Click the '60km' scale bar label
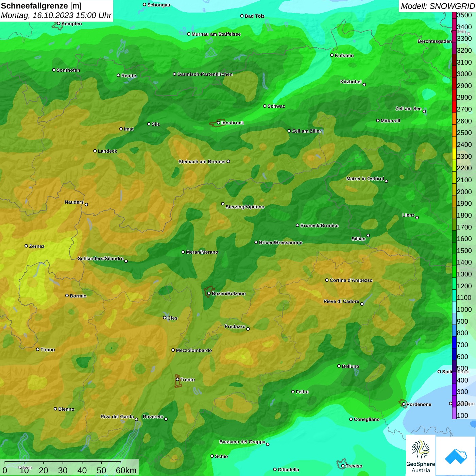This screenshot has height=476, width=476. click(126, 470)
